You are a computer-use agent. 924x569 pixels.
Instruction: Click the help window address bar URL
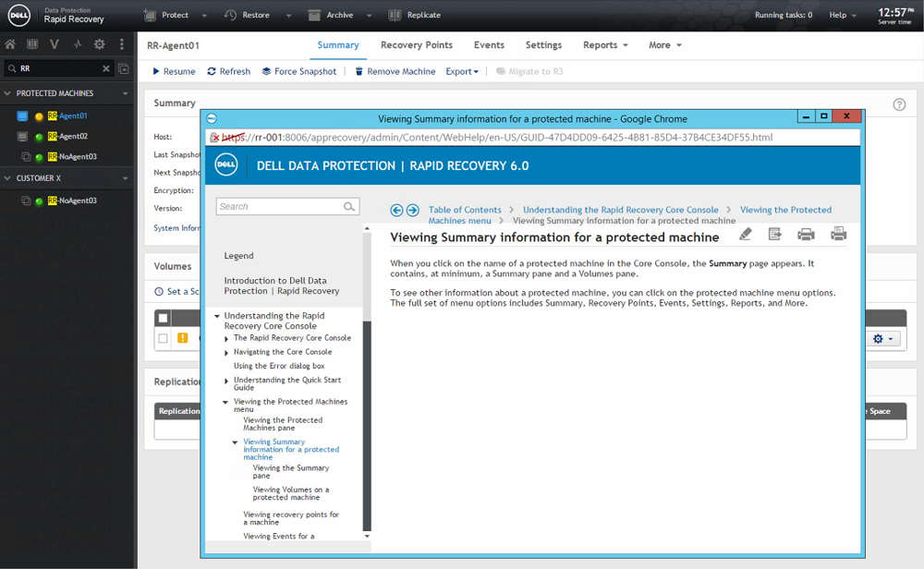[x=497, y=138]
